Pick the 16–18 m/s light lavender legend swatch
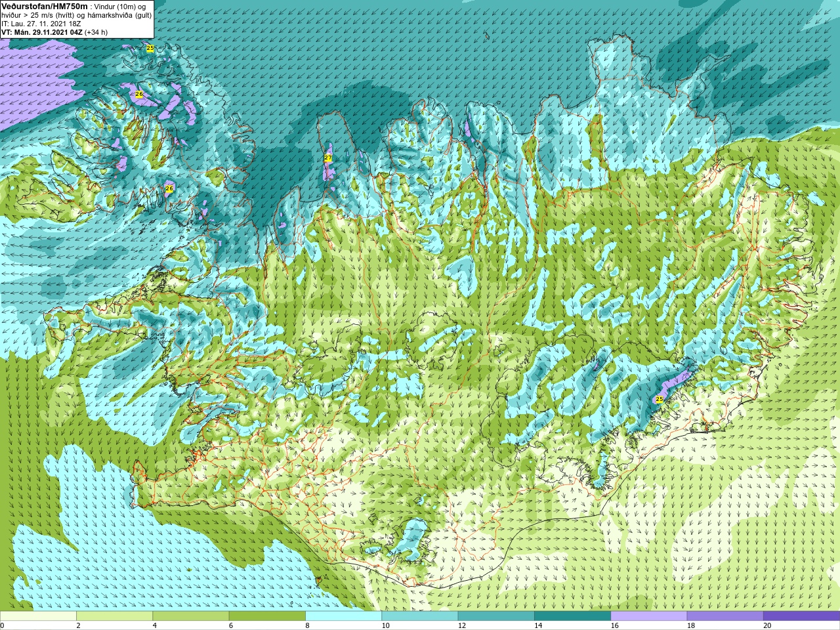This screenshot has height=630, width=840. (x=649, y=616)
